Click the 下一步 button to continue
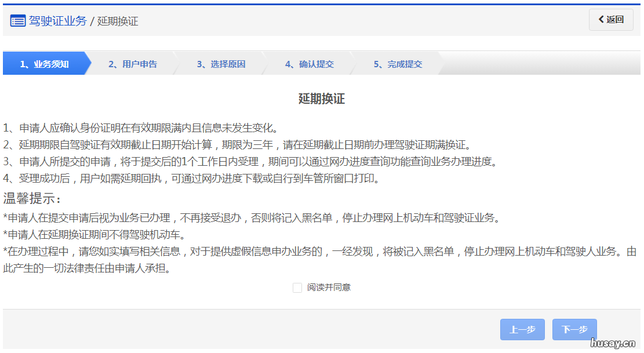 click(x=574, y=329)
